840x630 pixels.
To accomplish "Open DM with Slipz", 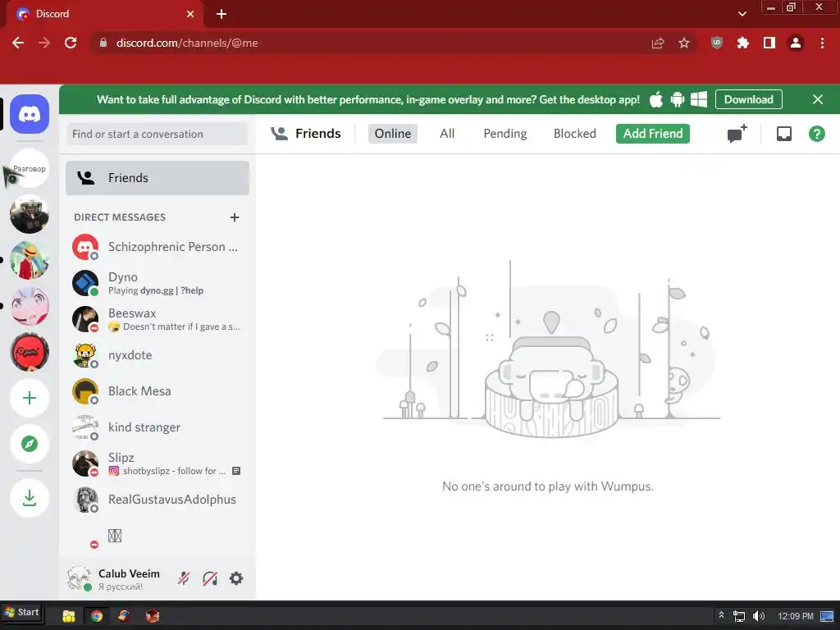I will (x=157, y=463).
